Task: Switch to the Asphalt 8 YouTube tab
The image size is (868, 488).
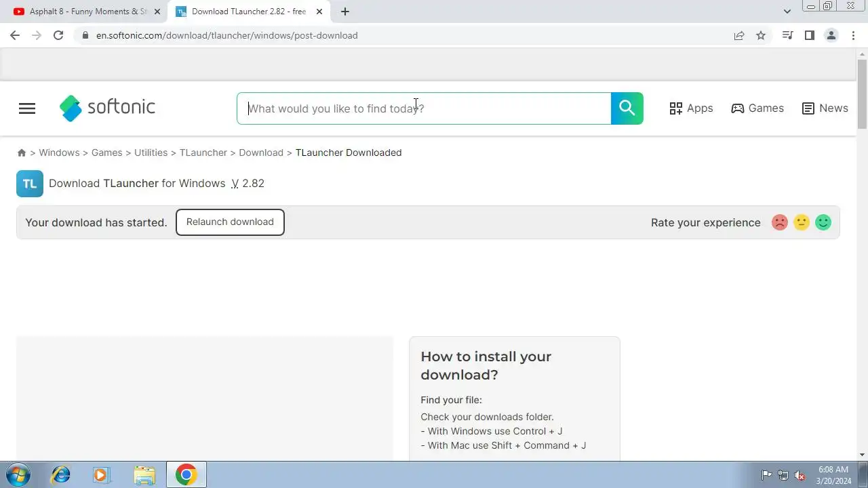Action: click(x=87, y=12)
